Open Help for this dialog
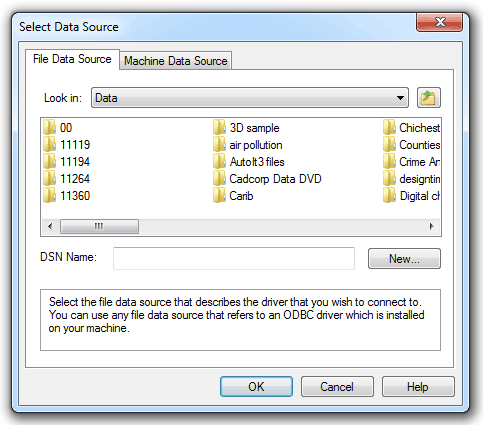The image size is (483, 425). point(418,387)
